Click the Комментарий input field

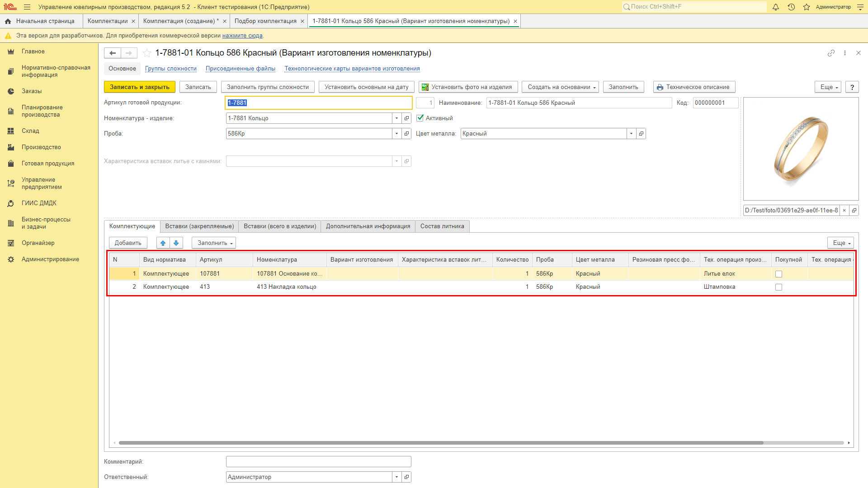point(318,462)
